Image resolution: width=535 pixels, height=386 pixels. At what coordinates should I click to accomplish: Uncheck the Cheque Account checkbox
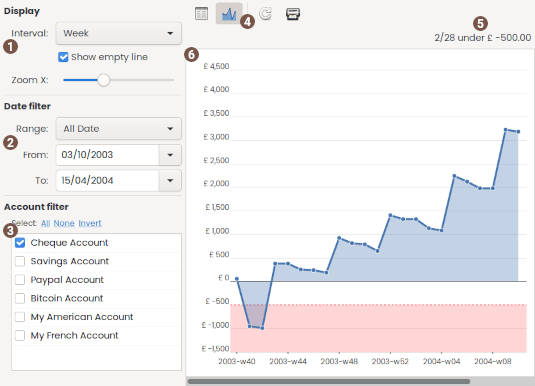pos(20,243)
